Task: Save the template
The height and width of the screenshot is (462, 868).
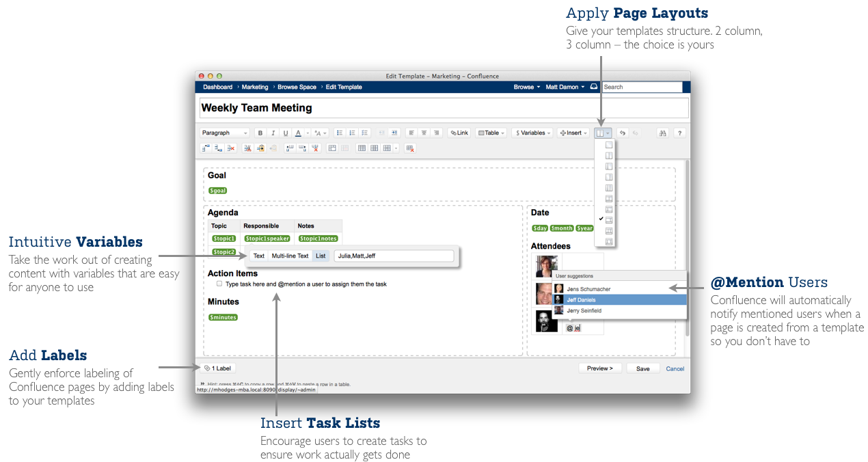Action: (643, 368)
